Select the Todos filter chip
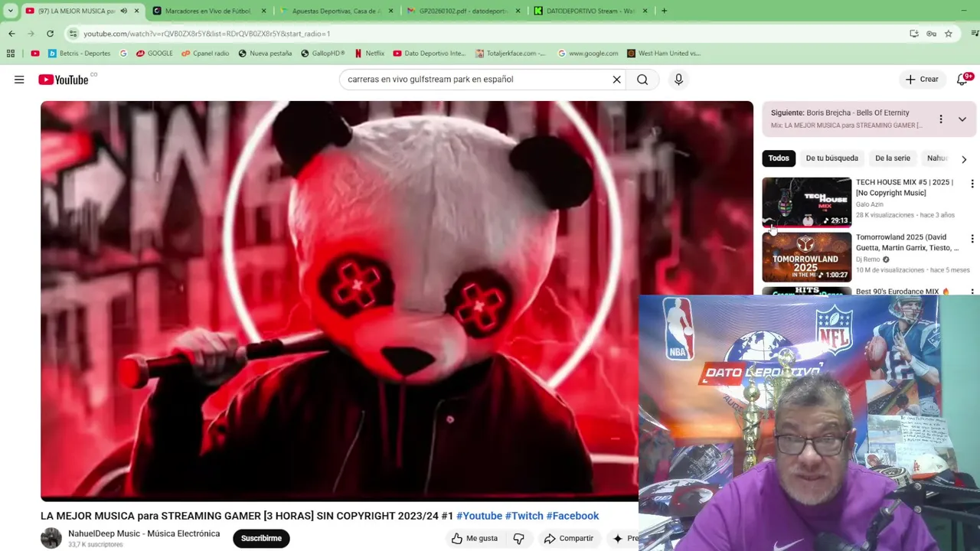 779,158
